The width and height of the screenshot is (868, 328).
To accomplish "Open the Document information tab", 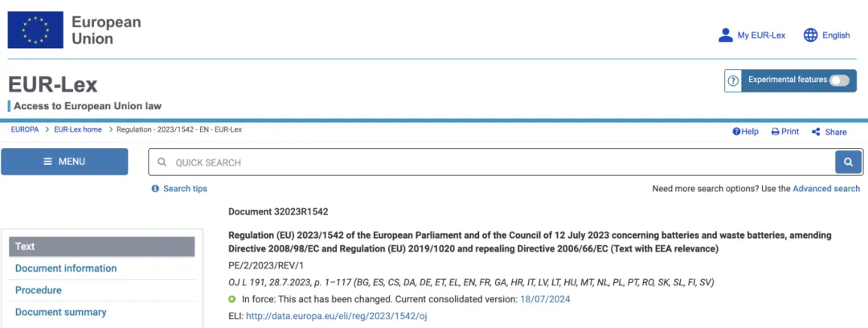I will click(66, 269).
